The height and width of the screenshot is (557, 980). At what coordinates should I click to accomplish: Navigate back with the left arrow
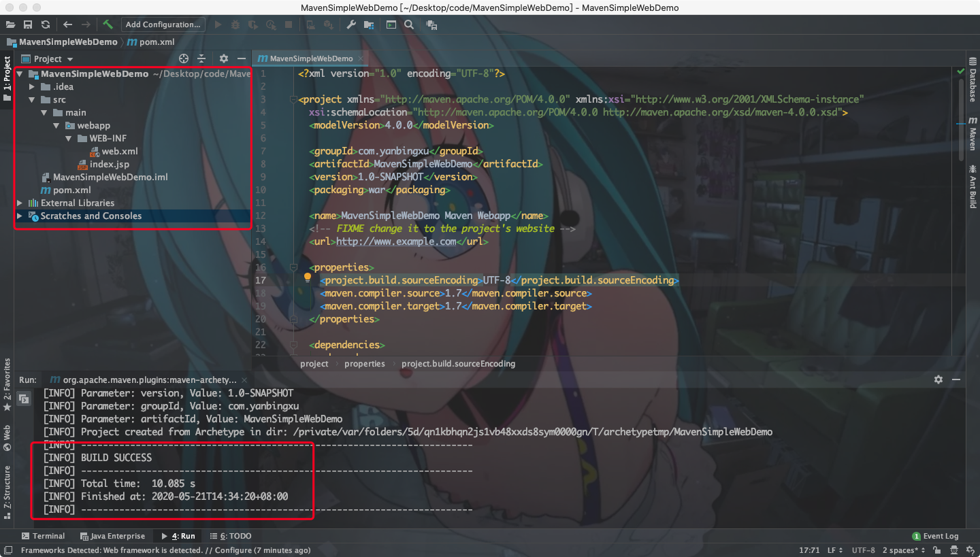(x=68, y=24)
